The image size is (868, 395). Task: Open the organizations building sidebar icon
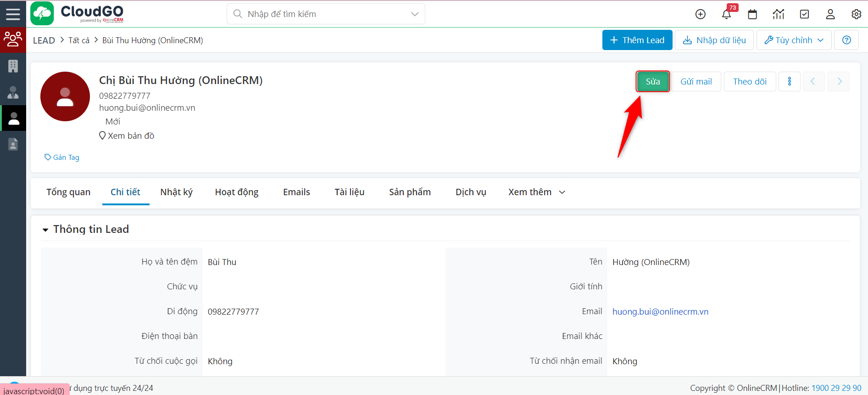coord(13,66)
